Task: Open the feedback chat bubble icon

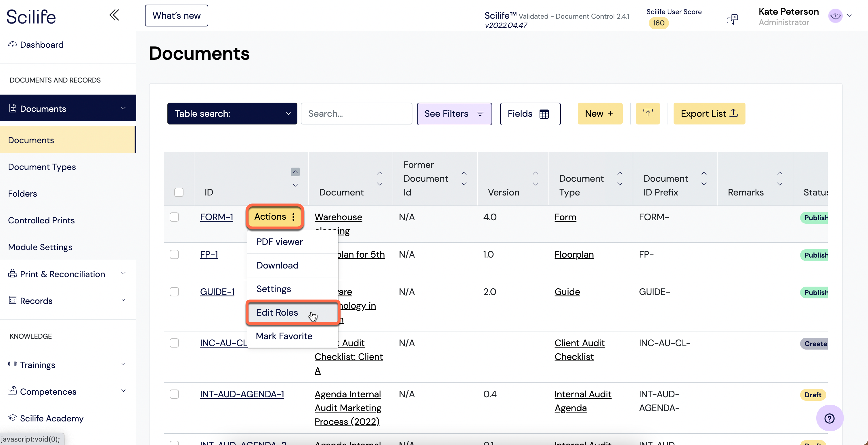Action: click(732, 19)
